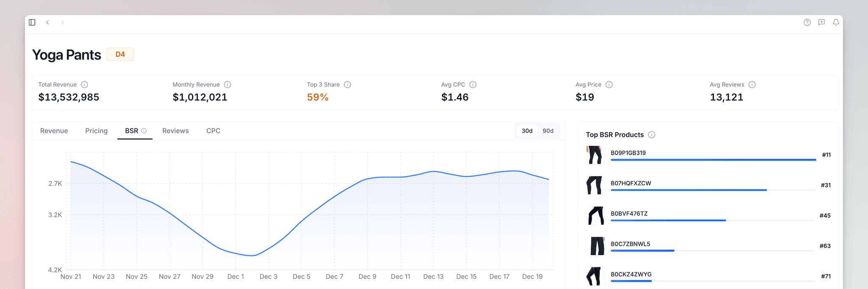Switch to the Reviews tab

[x=175, y=131]
